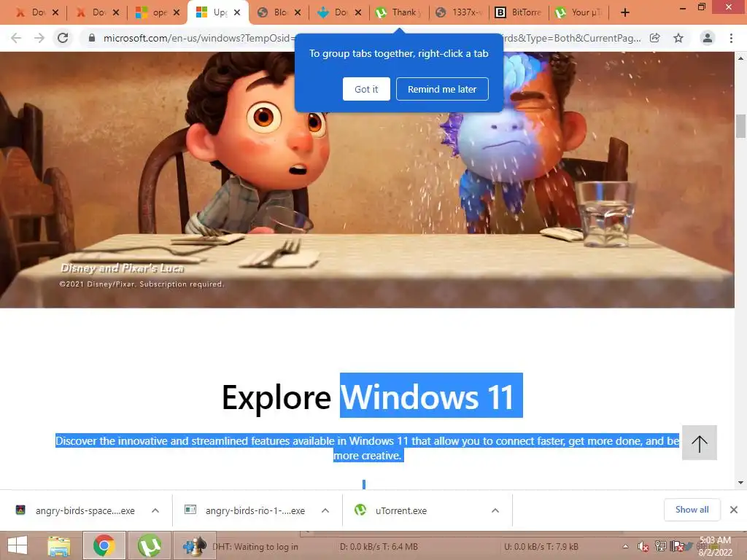Click 'Show all' downloads button
The width and height of the screenshot is (747, 560).
point(692,510)
